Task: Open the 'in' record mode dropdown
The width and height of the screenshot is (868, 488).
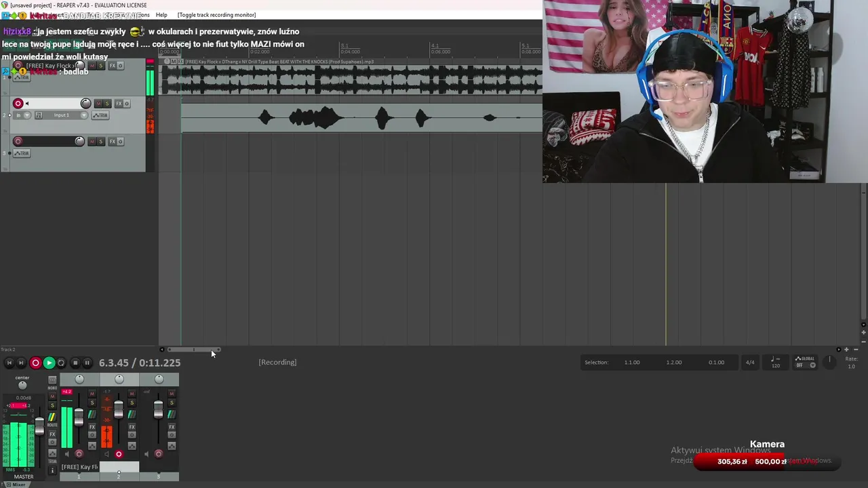Action: click(22, 115)
